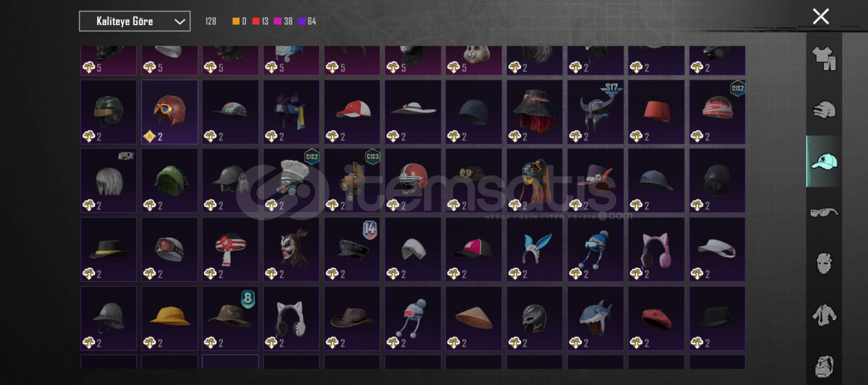Select the cyan cap headwear category tab
This screenshot has width=868, height=385.
824,161
